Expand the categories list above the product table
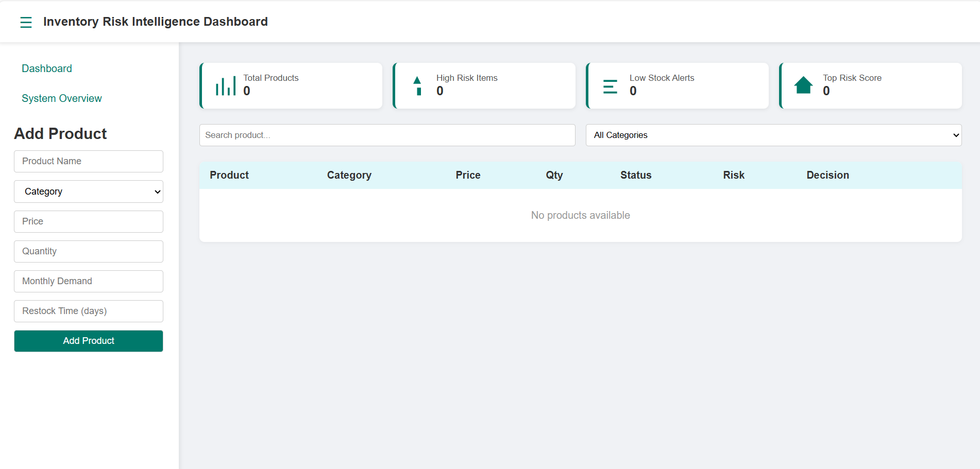 tap(773, 135)
